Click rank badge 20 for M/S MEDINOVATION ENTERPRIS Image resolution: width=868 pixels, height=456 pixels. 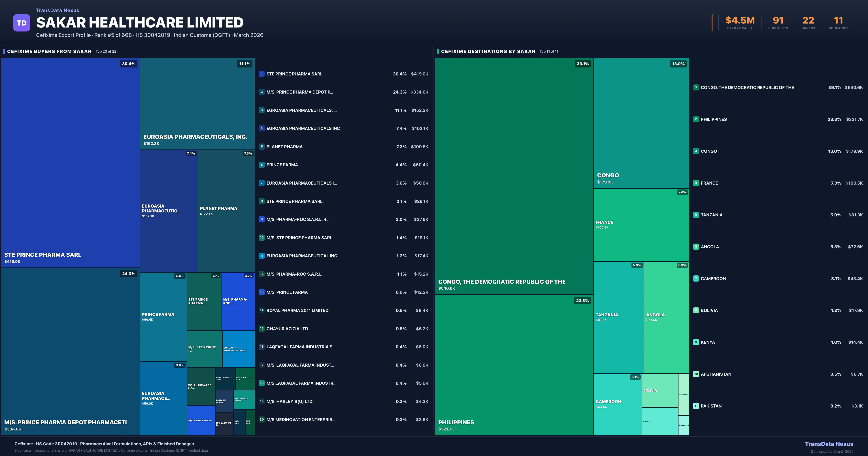click(x=261, y=420)
